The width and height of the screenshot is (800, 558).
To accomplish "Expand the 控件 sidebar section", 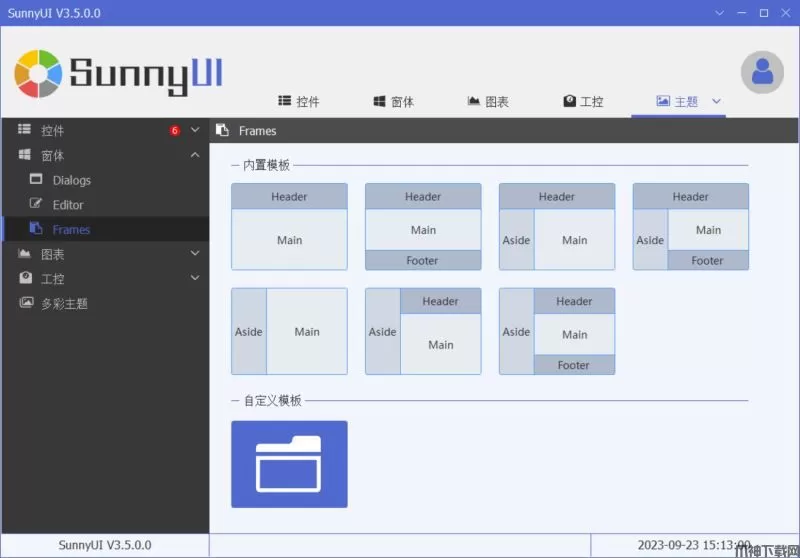I will [195, 130].
